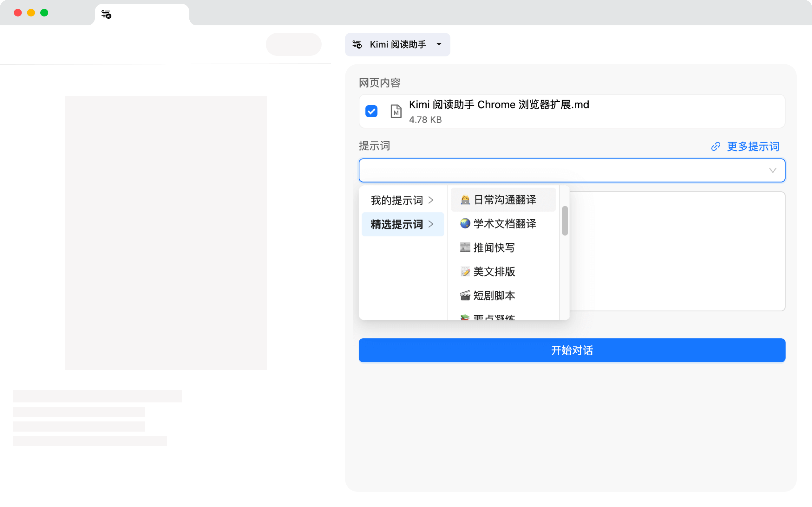Viewport: 812px width, 507px height.
Task: Click the markdown file icon on the .md item
Action: (396, 111)
